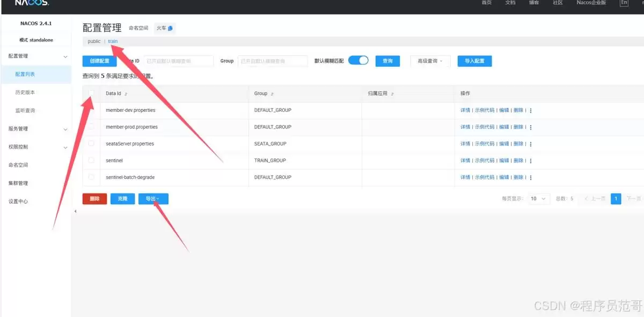Open more actions for member-dev.properties row
This screenshot has height=317, width=644.
(x=531, y=110)
